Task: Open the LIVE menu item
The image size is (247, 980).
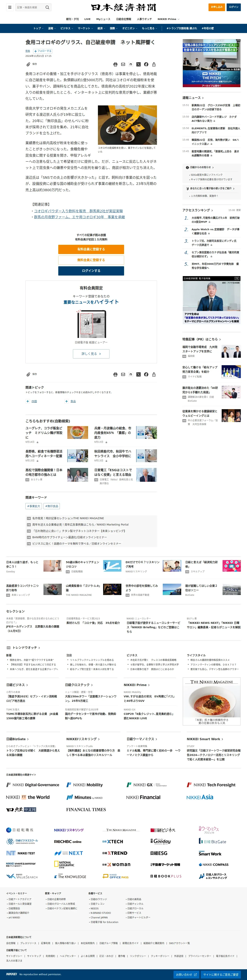Action: coord(87,19)
